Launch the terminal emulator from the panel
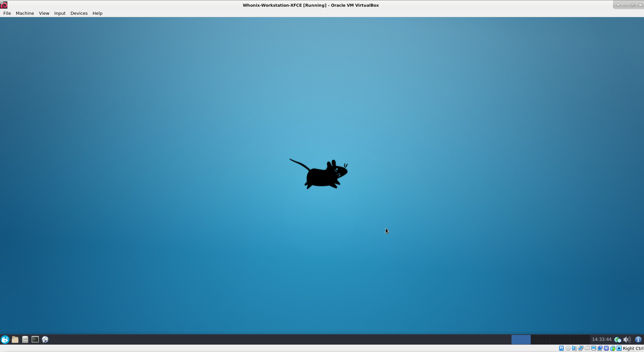Viewport: 644px width, 352px height. 35,340
